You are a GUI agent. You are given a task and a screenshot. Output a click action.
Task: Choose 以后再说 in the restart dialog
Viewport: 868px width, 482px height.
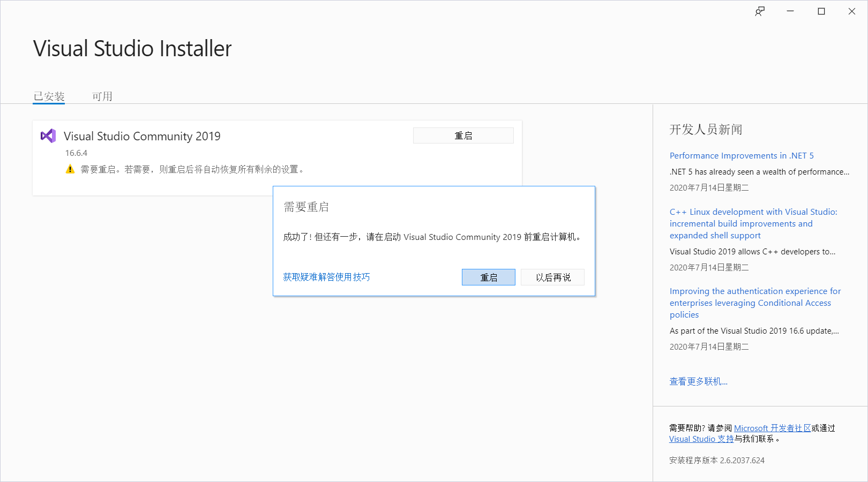click(553, 277)
